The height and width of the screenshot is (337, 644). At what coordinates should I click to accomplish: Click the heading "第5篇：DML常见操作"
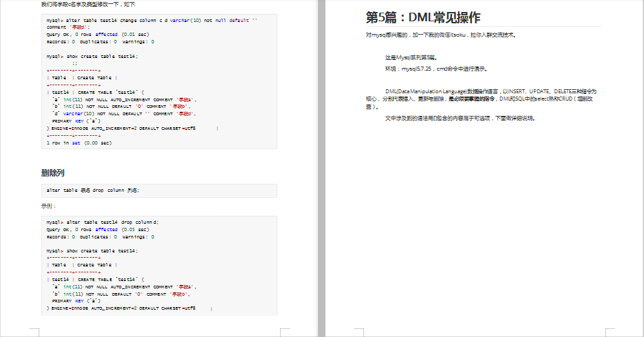pos(423,17)
